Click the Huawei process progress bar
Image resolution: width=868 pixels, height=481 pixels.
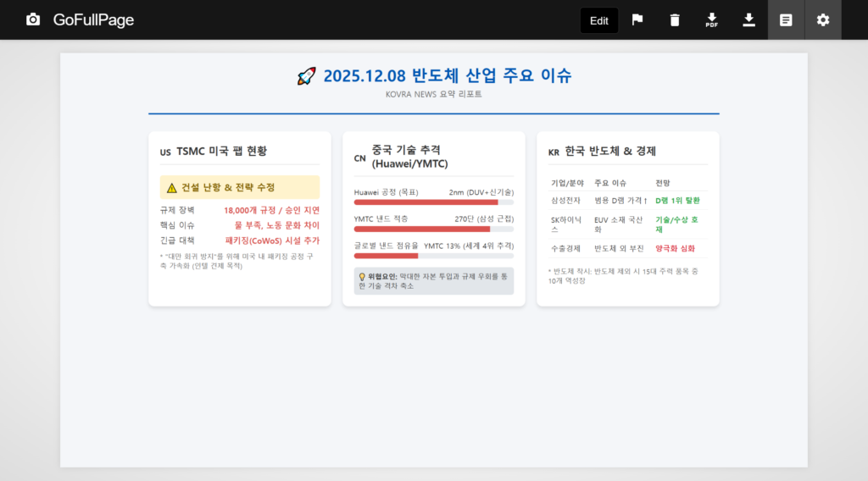[433, 202]
